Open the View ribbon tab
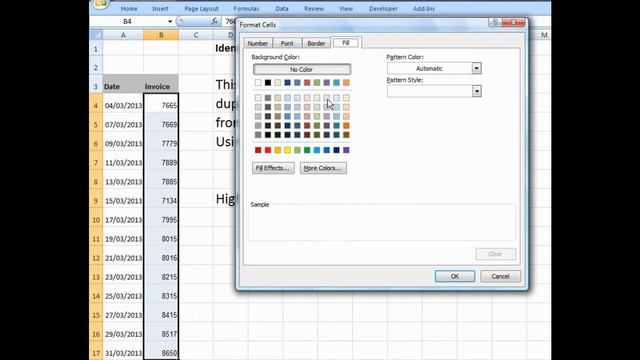Image resolution: width=640 pixels, height=360 pixels. tap(346, 9)
